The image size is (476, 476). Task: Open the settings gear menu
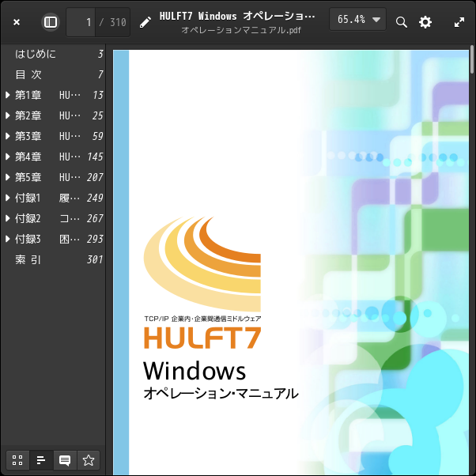[425, 22]
